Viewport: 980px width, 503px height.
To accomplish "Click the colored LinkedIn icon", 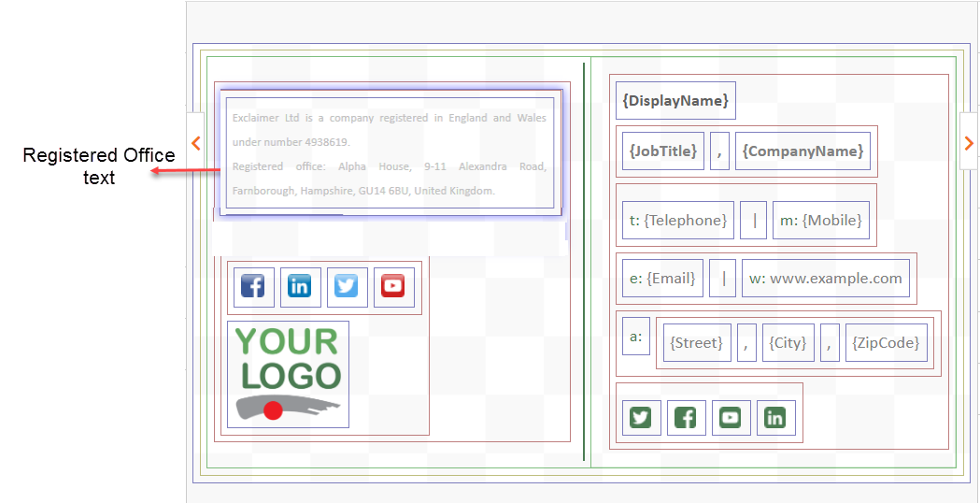I will [x=300, y=286].
